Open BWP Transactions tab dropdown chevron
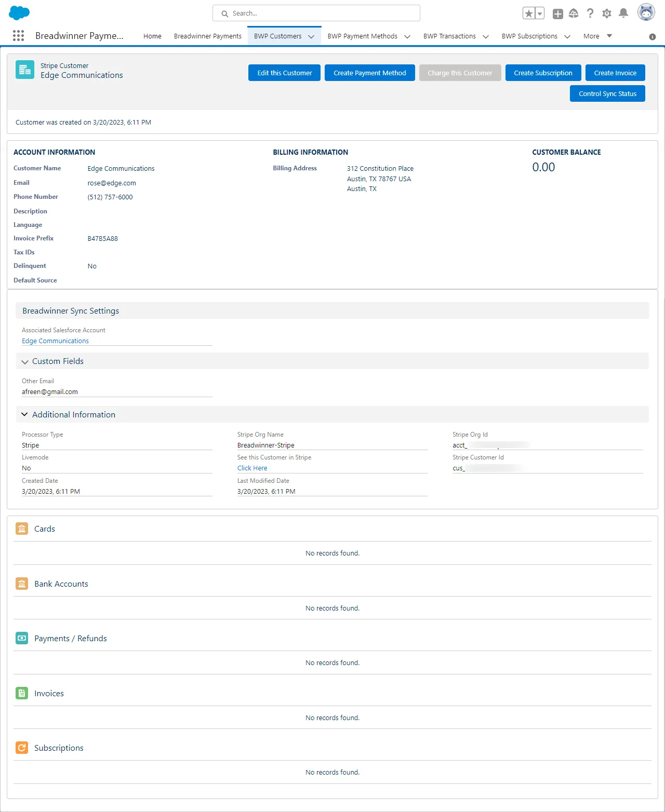Image resolution: width=665 pixels, height=812 pixels. [x=486, y=36]
